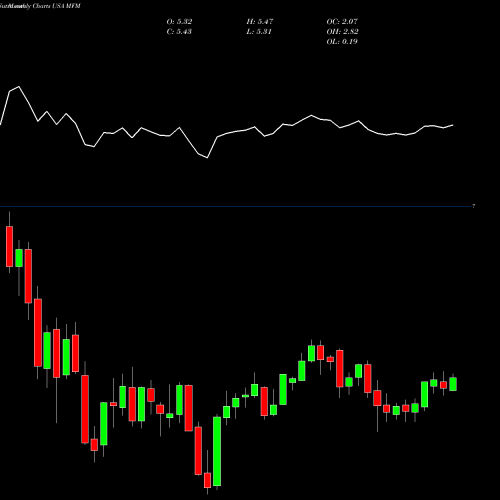This screenshot has width=500, height=500.
Task: Click the 'OH: 2.82' percentage value
Action: (x=342, y=32)
